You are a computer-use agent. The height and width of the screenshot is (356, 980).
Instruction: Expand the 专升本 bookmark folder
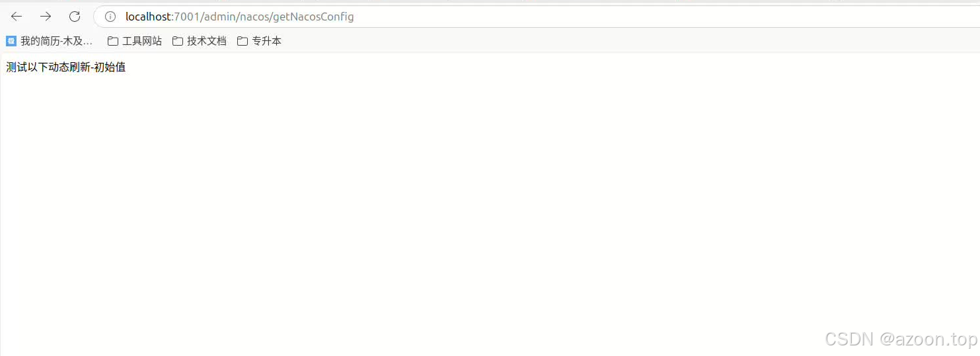(259, 41)
